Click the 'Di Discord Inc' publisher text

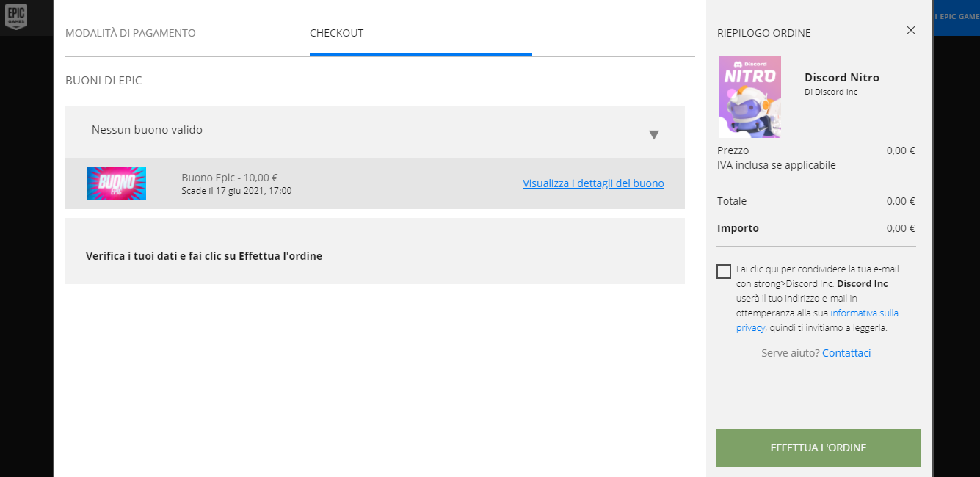(x=831, y=92)
